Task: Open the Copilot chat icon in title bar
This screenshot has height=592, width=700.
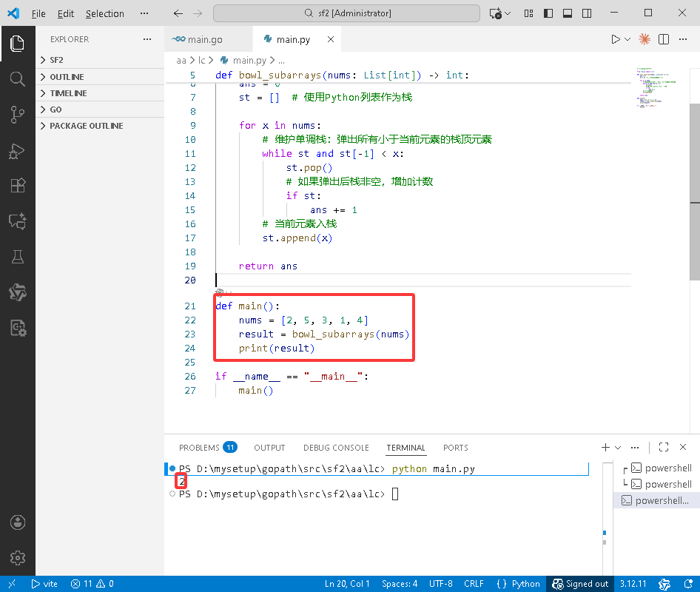Action: click(496, 13)
